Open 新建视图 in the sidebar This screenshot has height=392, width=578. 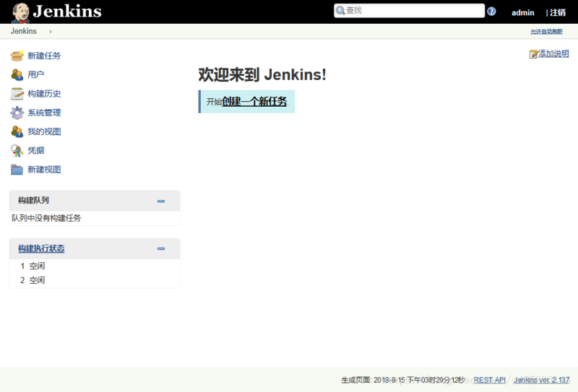click(x=44, y=170)
